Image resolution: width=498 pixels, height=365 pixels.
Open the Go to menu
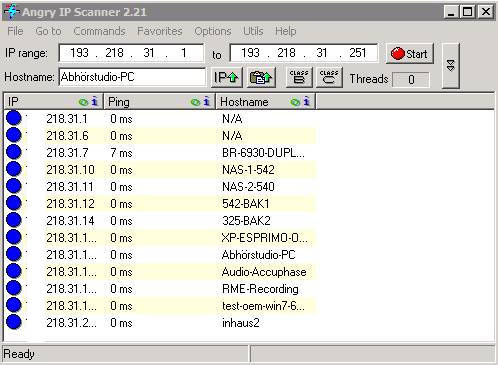coord(48,31)
